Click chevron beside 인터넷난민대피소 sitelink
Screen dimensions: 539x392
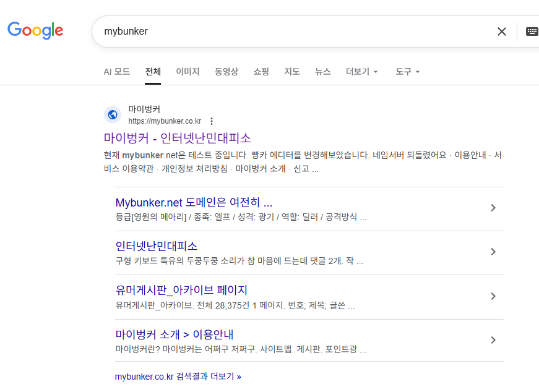(x=493, y=252)
